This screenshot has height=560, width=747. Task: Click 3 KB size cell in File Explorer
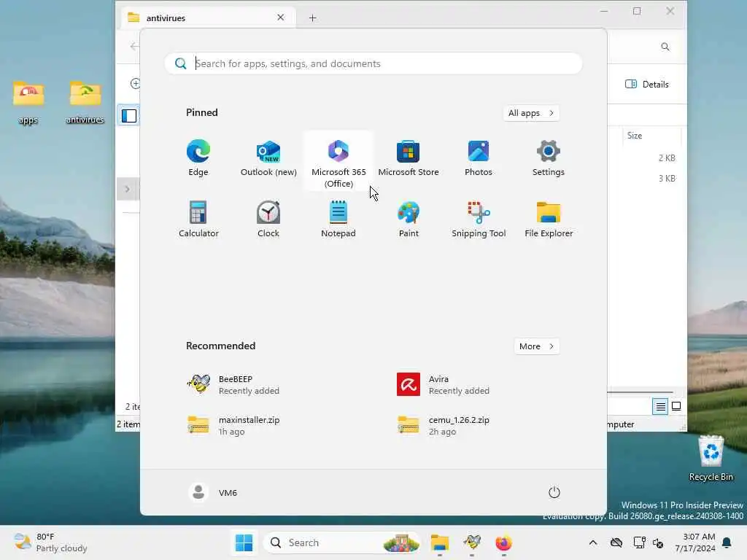click(x=667, y=179)
